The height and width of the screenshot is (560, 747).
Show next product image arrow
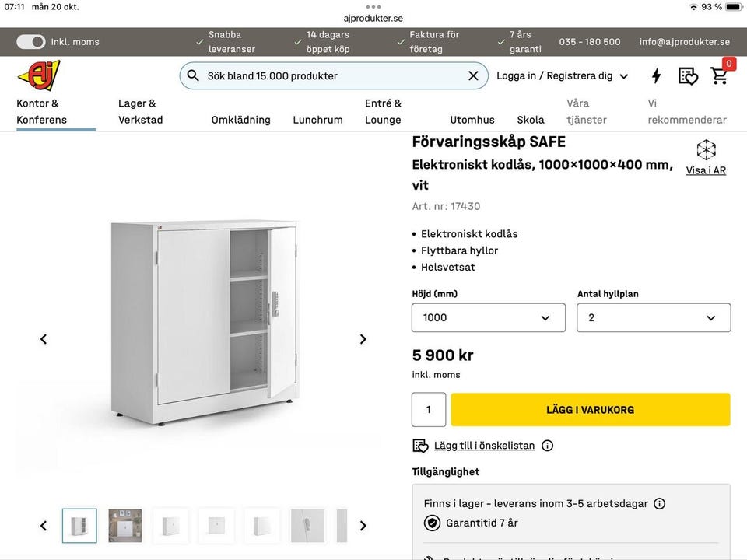[x=363, y=339]
